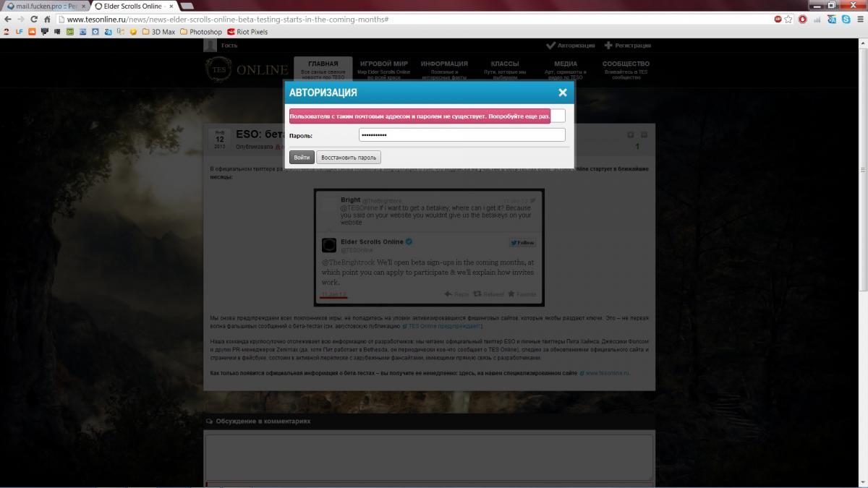Click the Favorite link in tweet
Image resolution: width=868 pixels, height=488 pixels.
522,294
